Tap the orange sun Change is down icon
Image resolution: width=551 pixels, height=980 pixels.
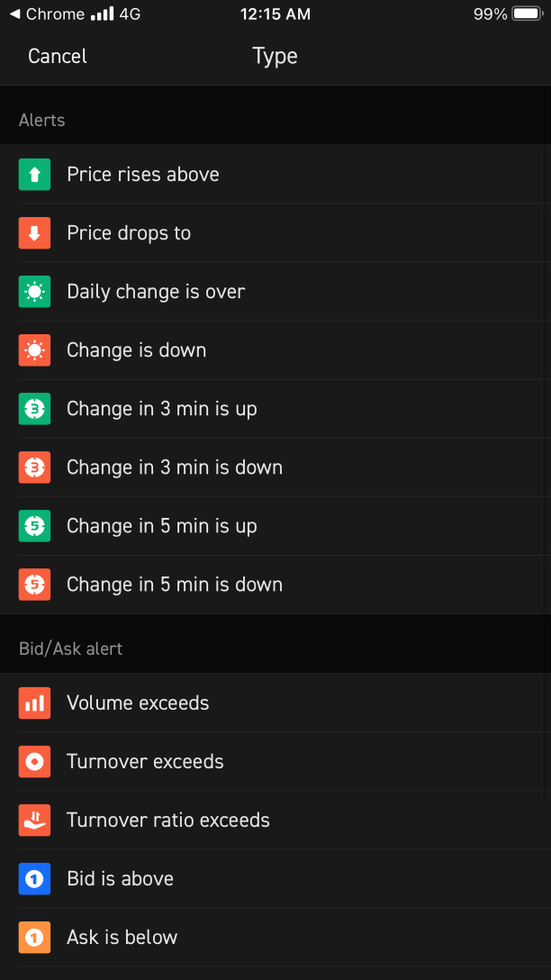pyautogui.click(x=34, y=350)
